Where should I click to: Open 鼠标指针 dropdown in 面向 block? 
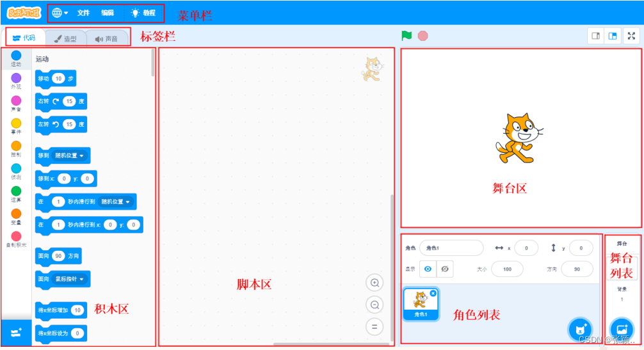[x=69, y=279]
